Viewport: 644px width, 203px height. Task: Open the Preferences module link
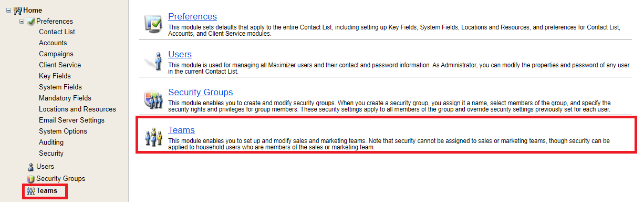click(192, 16)
